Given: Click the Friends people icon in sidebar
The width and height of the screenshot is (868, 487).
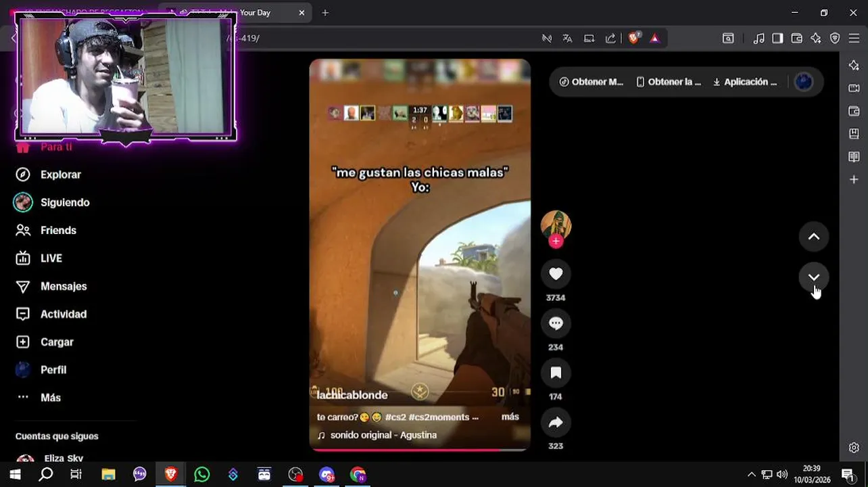Looking at the screenshot, I should [x=23, y=231].
